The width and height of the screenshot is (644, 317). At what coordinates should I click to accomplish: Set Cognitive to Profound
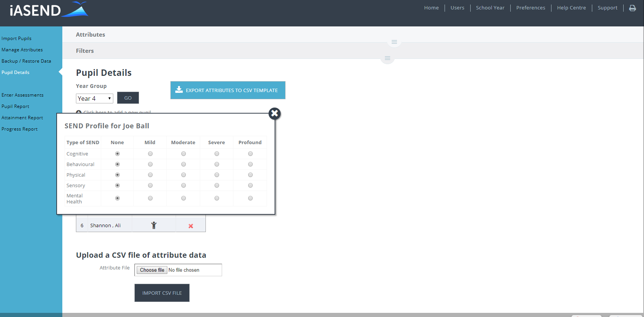tap(250, 154)
